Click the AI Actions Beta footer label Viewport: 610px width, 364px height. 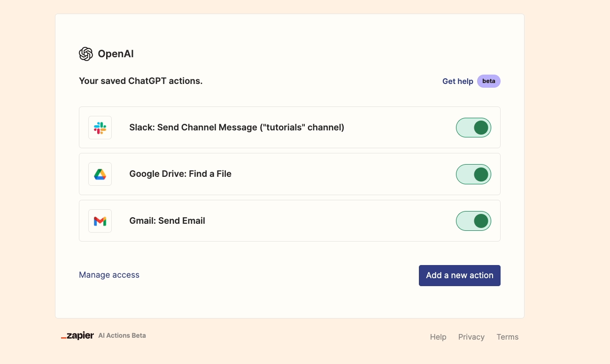click(122, 335)
